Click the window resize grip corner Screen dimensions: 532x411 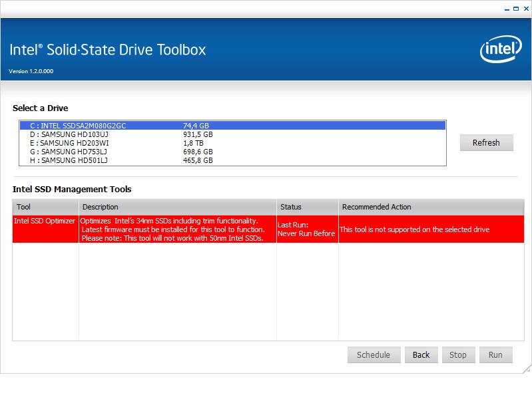[527, 369]
